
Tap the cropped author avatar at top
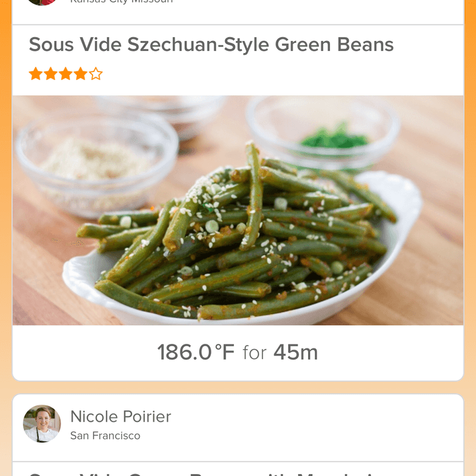tap(42, 3)
